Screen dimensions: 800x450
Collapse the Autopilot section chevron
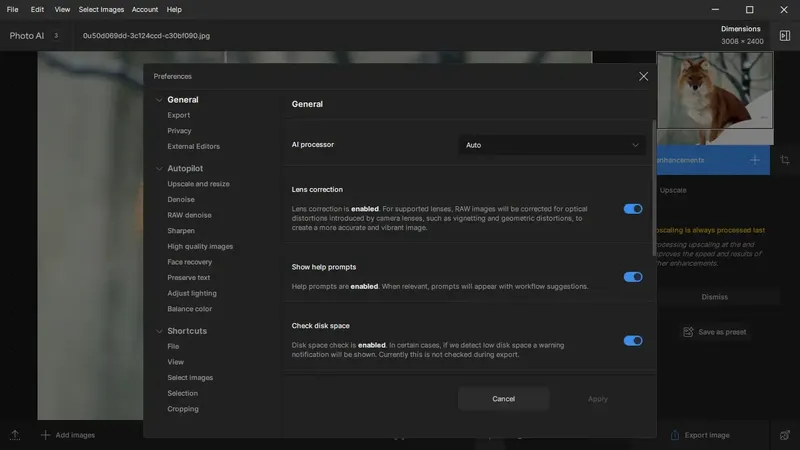(x=159, y=168)
